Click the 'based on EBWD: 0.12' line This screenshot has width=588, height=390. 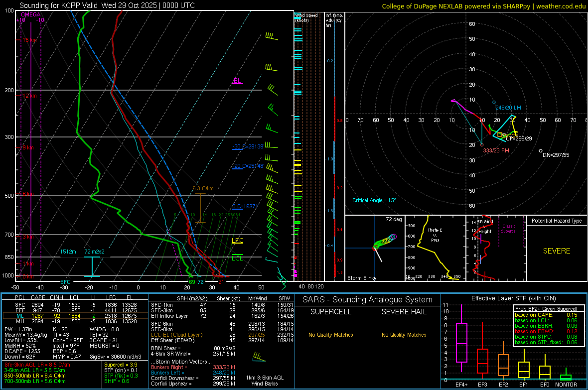546,331
